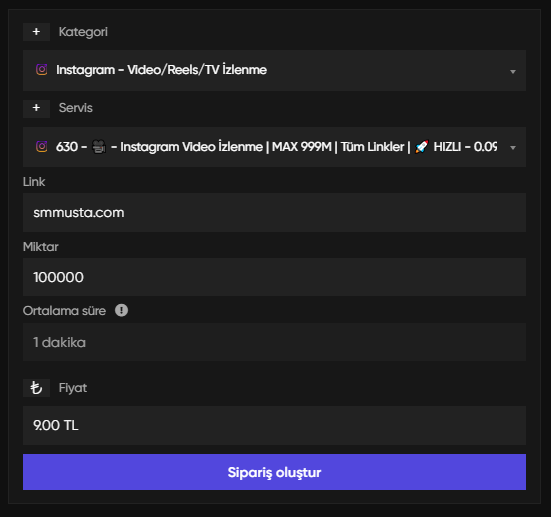Click the Turkish Lira icon beside Fiyat
The height and width of the screenshot is (517, 551).
click(x=36, y=388)
